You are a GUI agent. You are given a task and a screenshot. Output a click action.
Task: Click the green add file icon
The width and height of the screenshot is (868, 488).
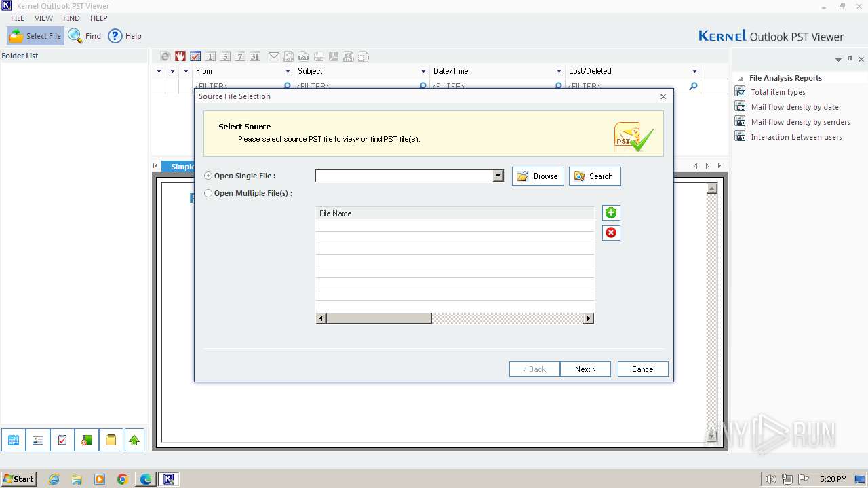pos(611,213)
